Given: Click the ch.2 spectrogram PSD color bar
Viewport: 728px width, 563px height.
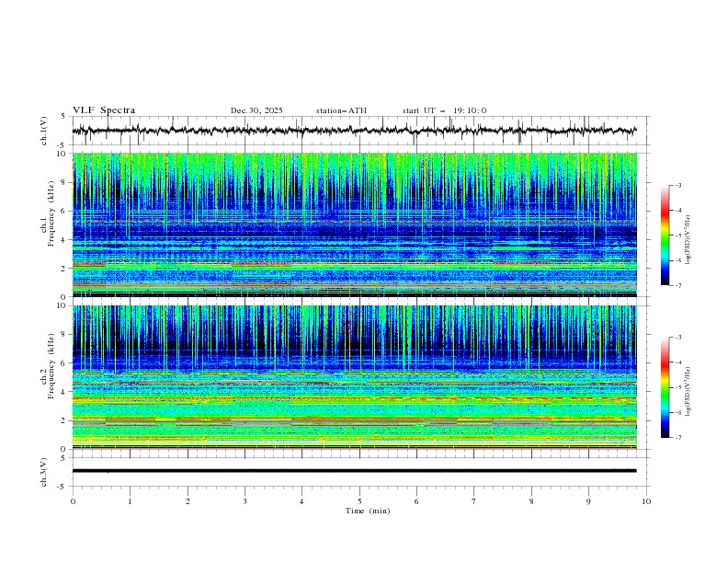Looking at the screenshot, I should pyautogui.click(x=665, y=387).
